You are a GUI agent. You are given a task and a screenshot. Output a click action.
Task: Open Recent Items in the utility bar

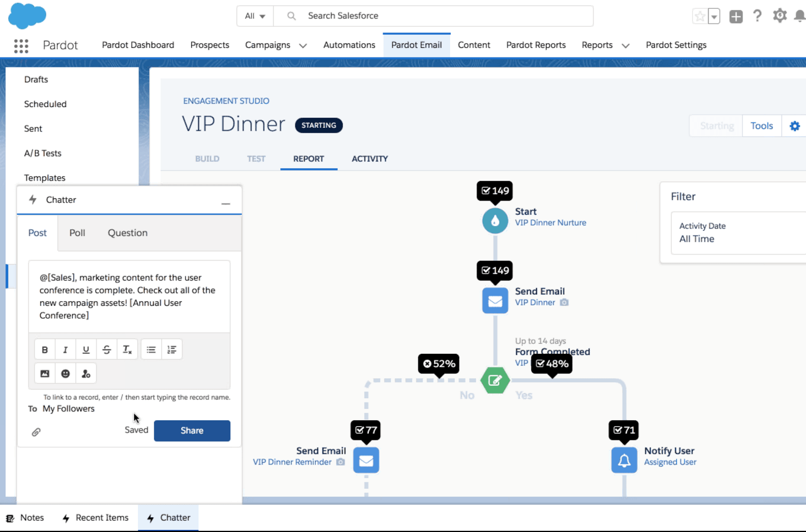95,518
